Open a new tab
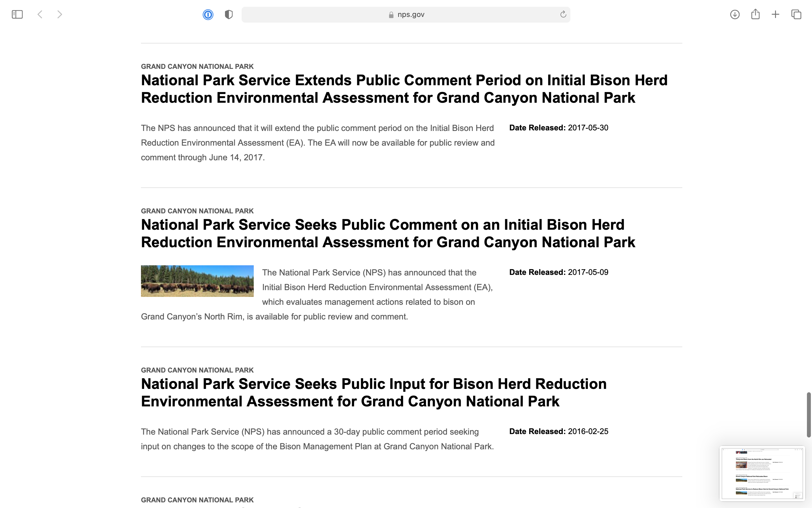 pos(775,14)
